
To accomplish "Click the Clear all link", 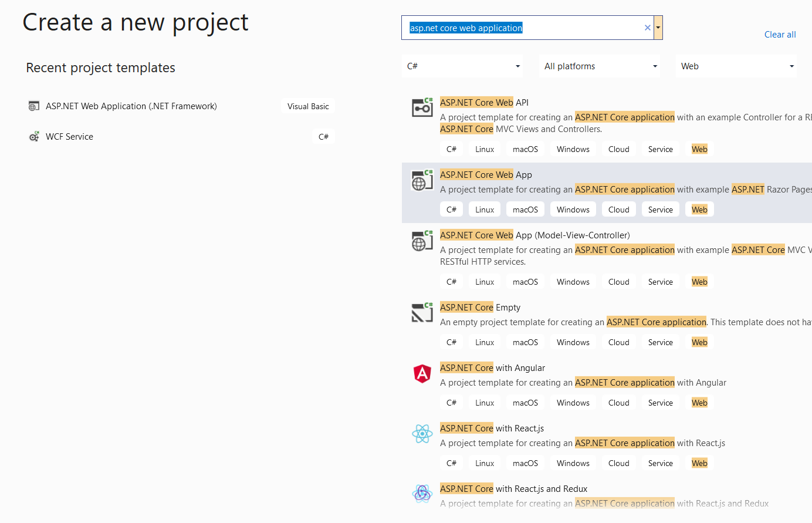I will [780, 35].
